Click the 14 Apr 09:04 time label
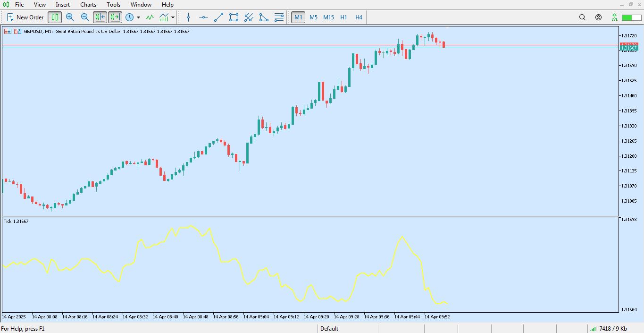 tap(256, 317)
